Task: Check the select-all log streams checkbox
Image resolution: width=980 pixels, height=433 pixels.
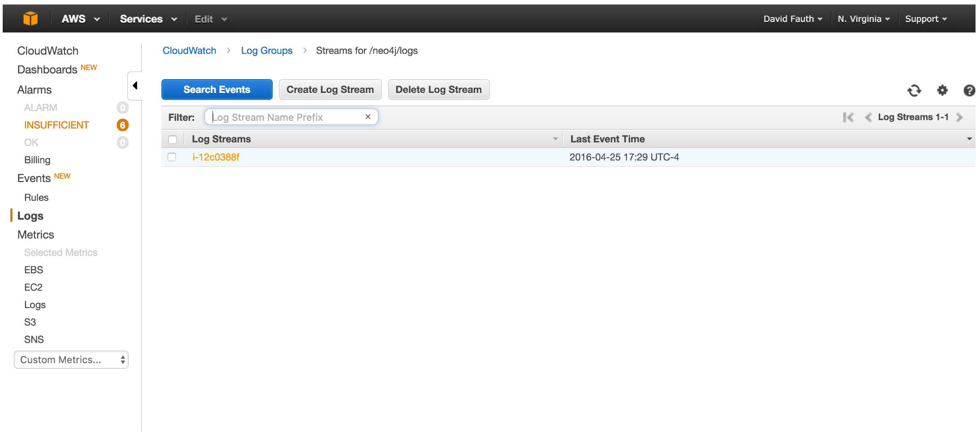Action: pos(173,139)
